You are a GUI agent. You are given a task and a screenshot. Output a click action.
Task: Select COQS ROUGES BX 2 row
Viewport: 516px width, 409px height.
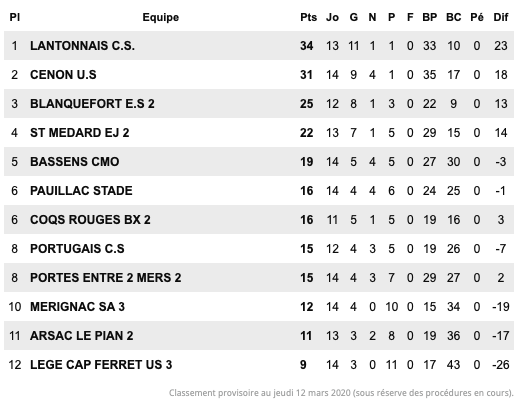point(259,220)
